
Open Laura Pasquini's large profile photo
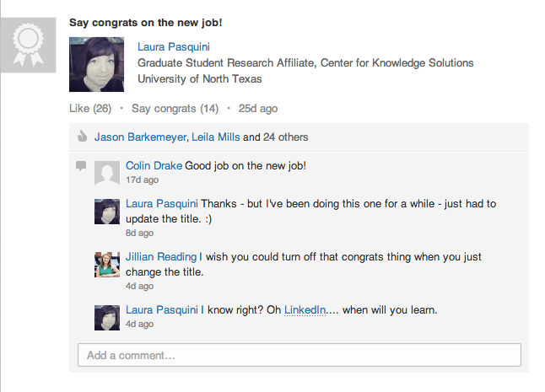pyautogui.click(x=97, y=64)
